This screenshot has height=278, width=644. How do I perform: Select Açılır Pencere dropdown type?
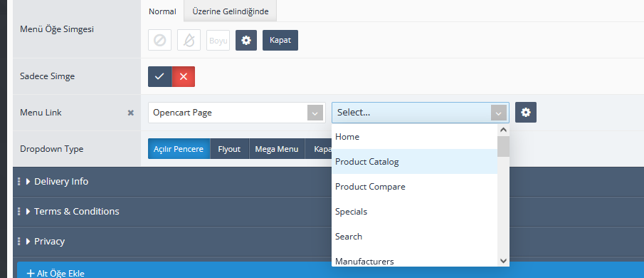[x=179, y=149]
